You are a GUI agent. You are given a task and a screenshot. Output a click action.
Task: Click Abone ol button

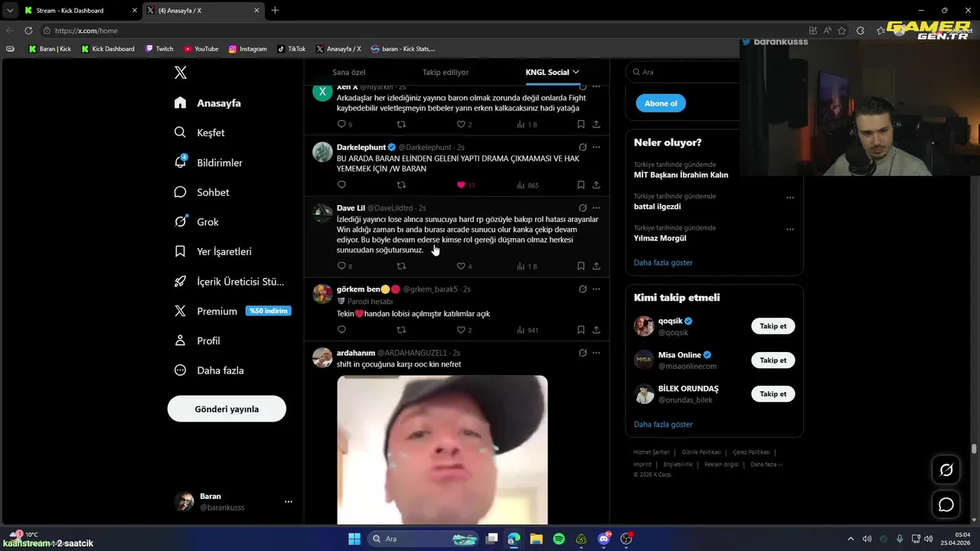pyautogui.click(x=661, y=103)
